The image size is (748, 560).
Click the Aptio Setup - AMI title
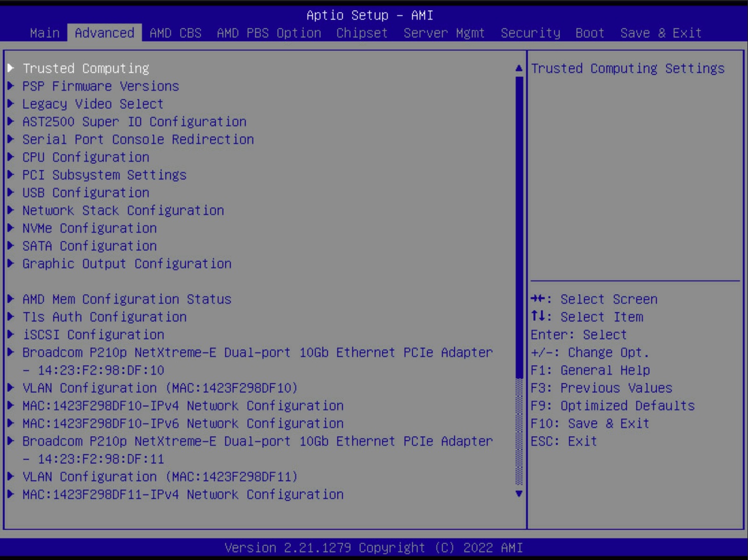click(x=370, y=15)
